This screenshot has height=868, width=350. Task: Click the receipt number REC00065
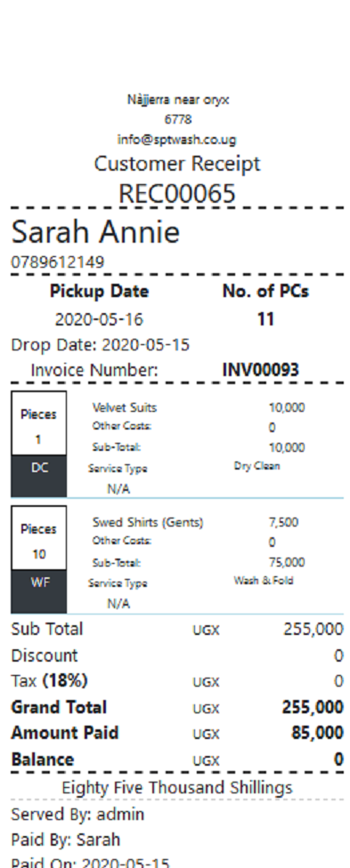(x=177, y=194)
